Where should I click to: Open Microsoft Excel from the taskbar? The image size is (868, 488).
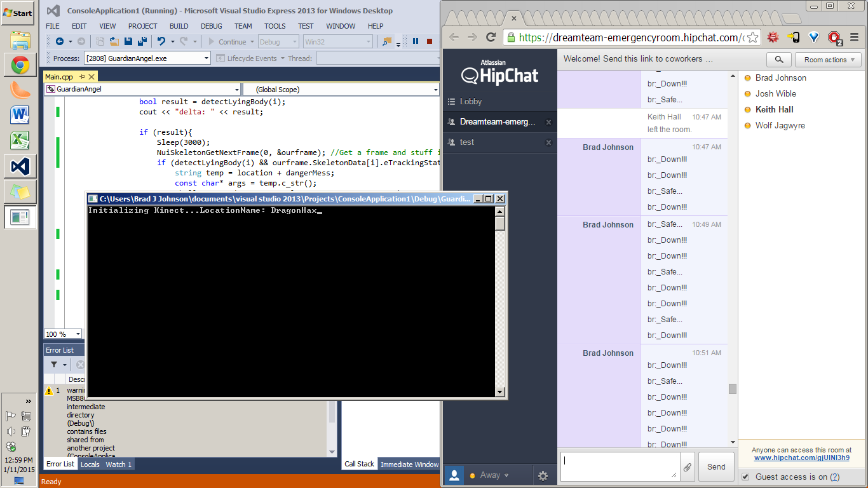[x=20, y=140]
